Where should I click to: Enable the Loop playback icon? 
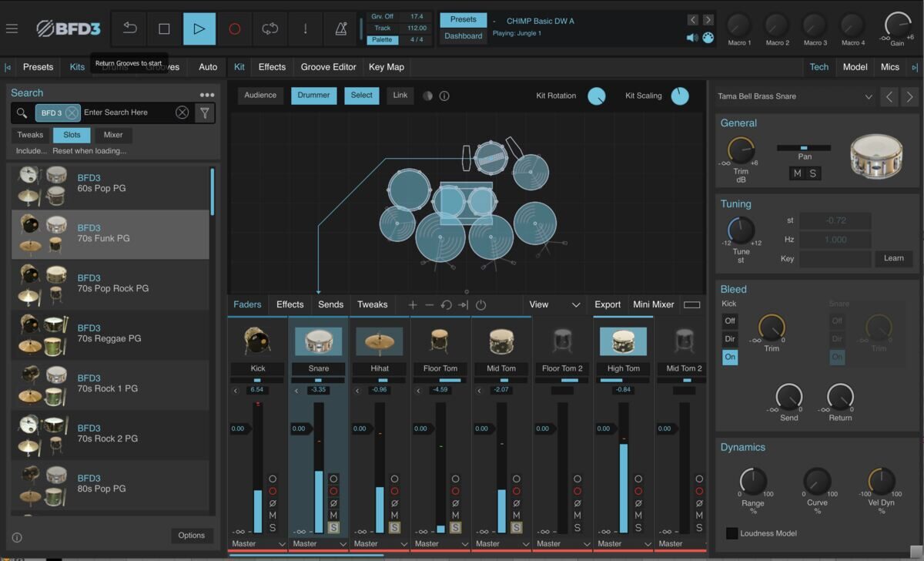pos(270,29)
